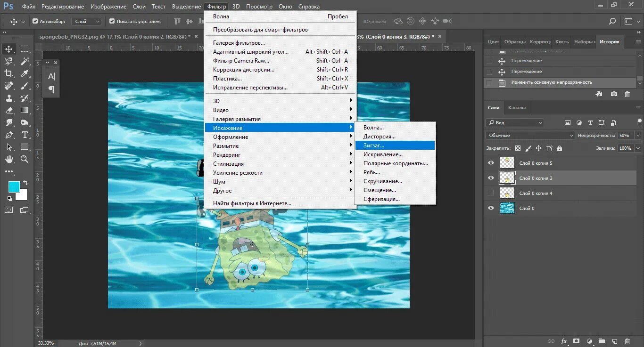Screen dimensions: 644x347
Task: Toggle the Автовыбор checkbox
Action: pos(35,21)
